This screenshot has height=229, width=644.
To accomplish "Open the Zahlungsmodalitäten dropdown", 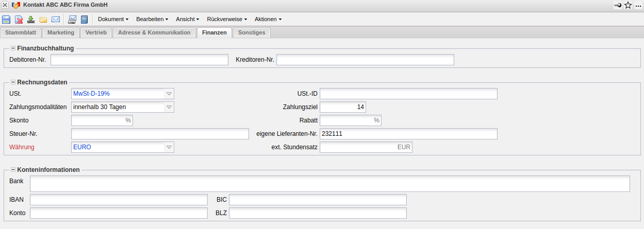I will (169, 107).
